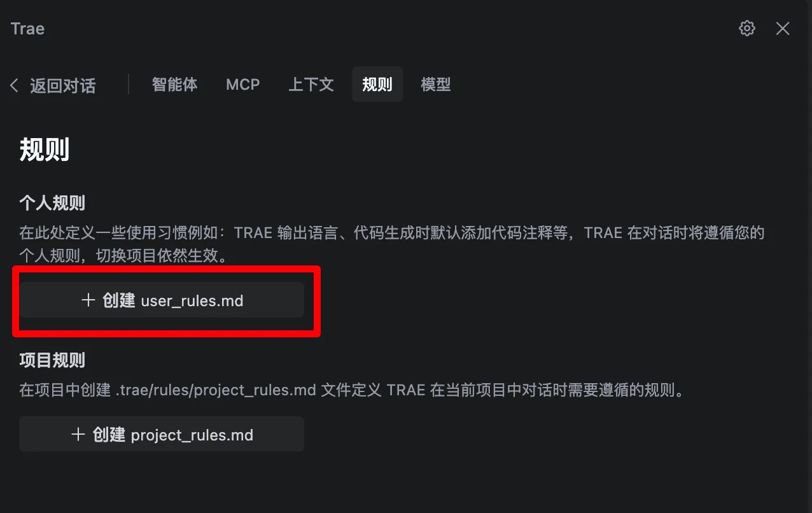The height and width of the screenshot is (513, 812).
Task: Click plus icon beside project_rules.md
Action: (78, 435)
